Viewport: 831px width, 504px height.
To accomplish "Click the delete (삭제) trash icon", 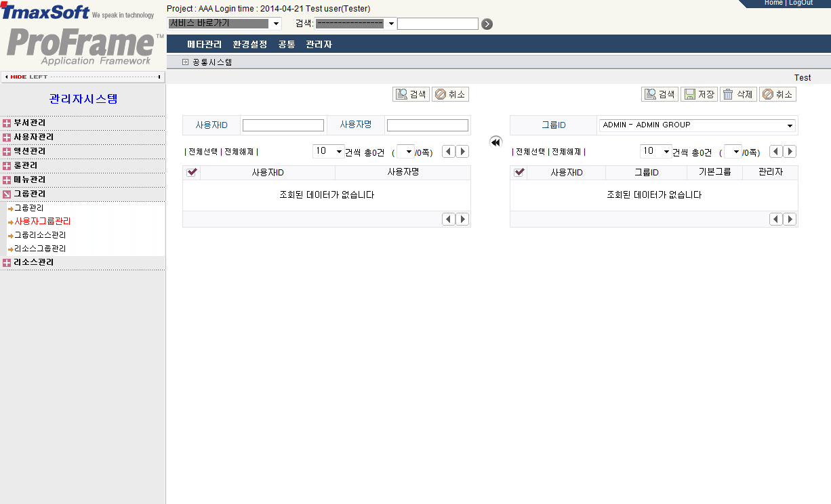I will tap(738, 93).
